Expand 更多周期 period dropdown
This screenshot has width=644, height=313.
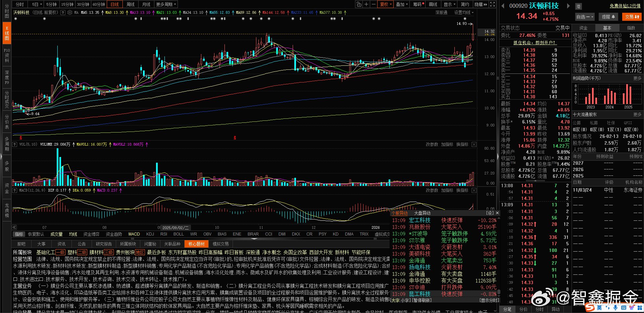[166, 4]
